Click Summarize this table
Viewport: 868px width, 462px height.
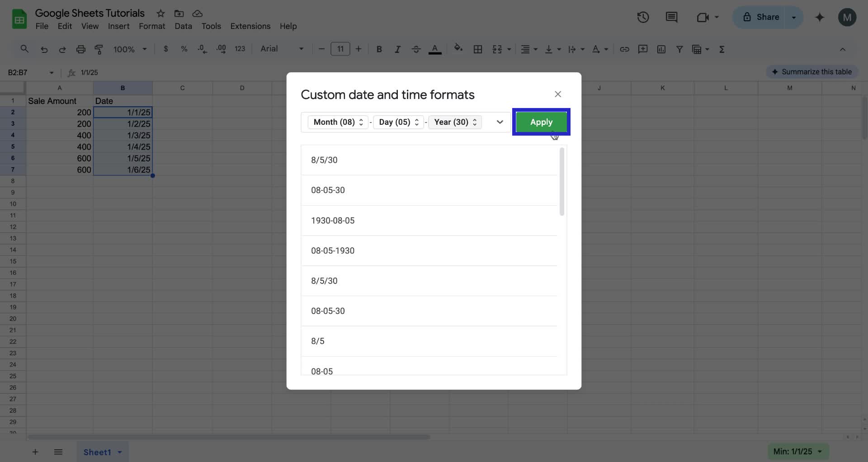click(812, 71)
